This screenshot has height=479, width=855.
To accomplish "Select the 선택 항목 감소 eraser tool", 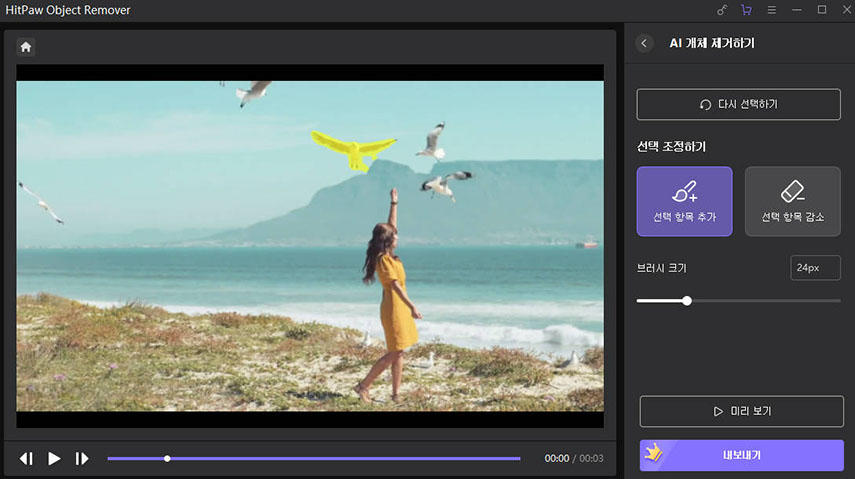I will (792, 201).
